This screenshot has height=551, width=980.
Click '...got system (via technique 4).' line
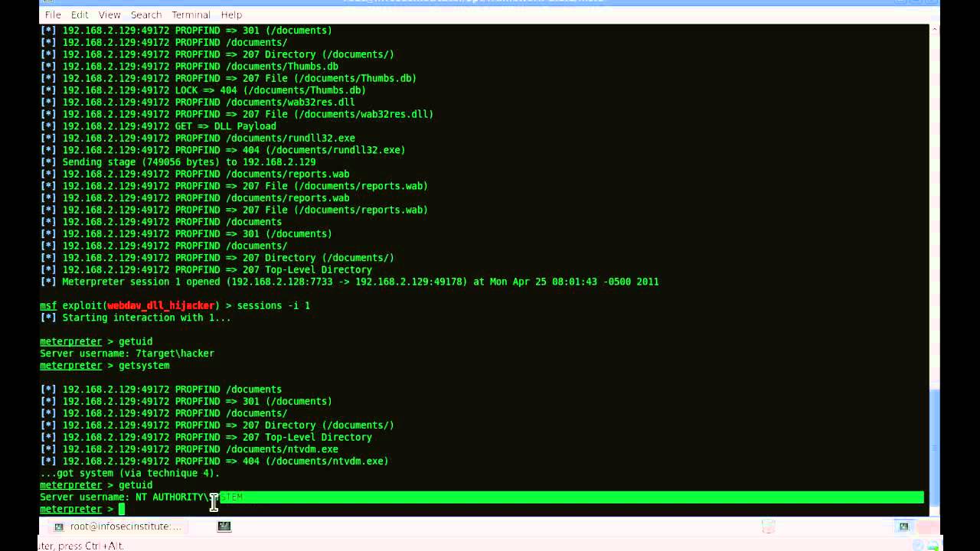(x=130, y=473)
